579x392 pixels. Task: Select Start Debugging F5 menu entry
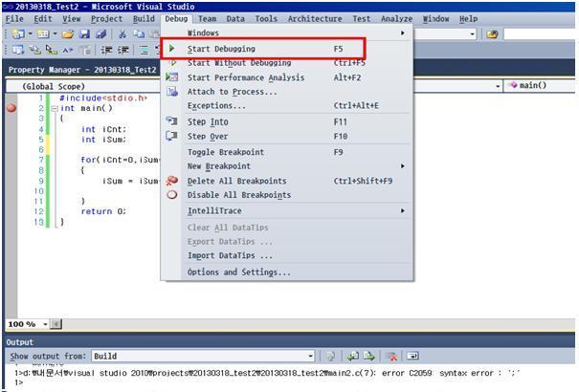pyautogui.click(x=263, y=49)
